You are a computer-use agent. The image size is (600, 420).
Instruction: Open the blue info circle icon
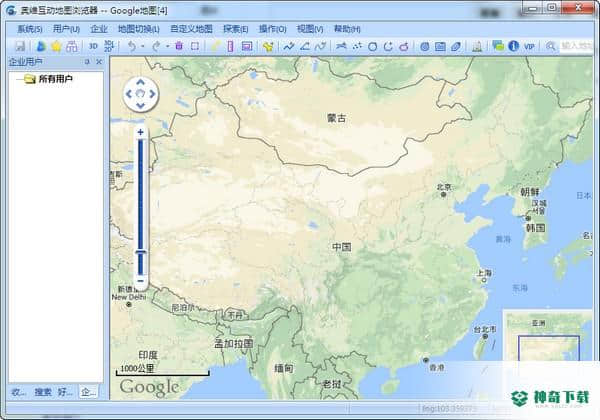pos(514,46)
